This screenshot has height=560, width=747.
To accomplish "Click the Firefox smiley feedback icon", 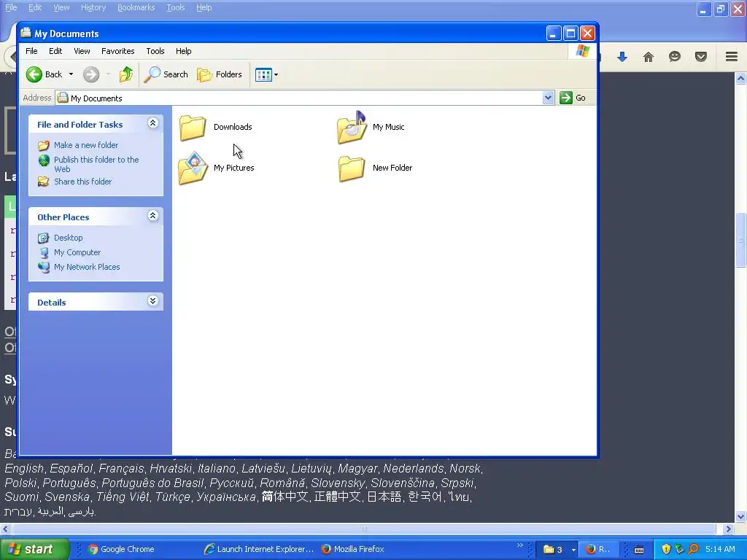I will (675, 57).
